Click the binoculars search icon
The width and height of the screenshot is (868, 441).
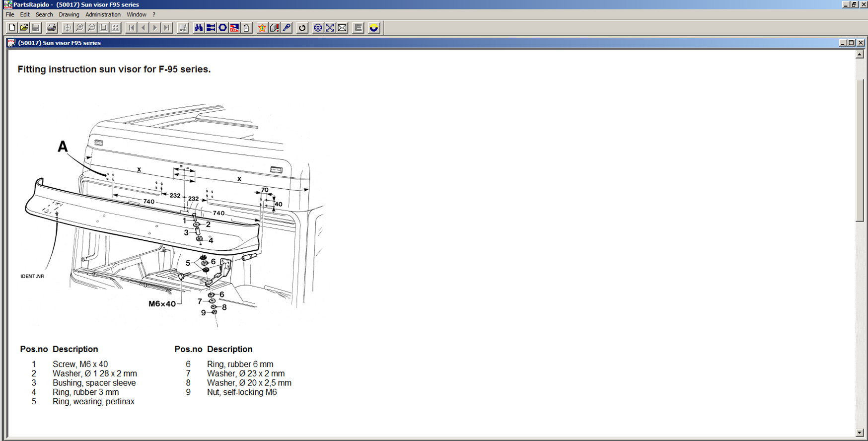pos(199,28)
